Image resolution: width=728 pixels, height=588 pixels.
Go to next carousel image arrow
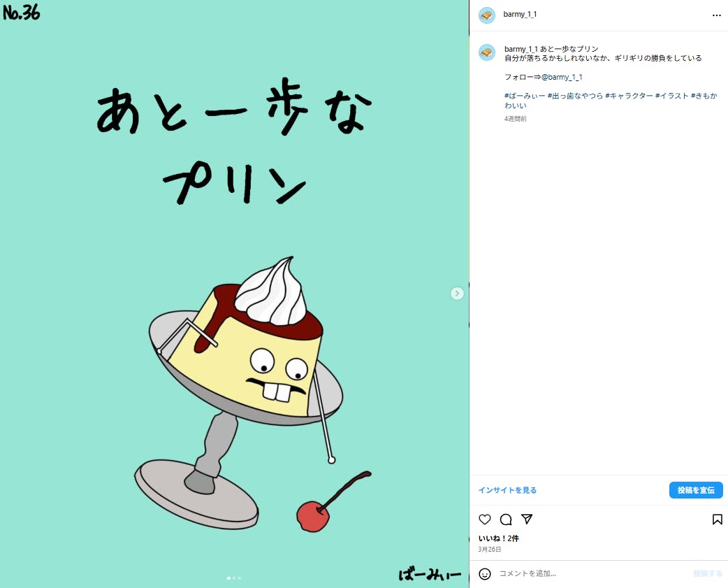click(x=457, y=293)
